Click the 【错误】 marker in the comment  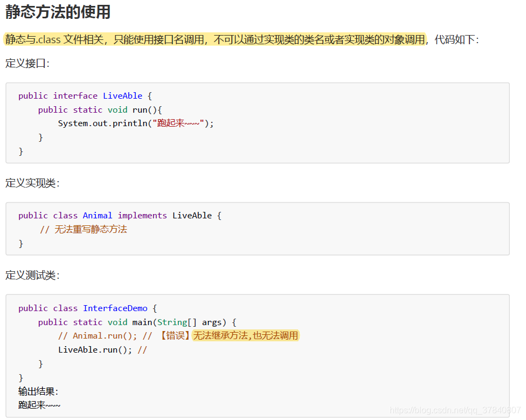[175, 336]
